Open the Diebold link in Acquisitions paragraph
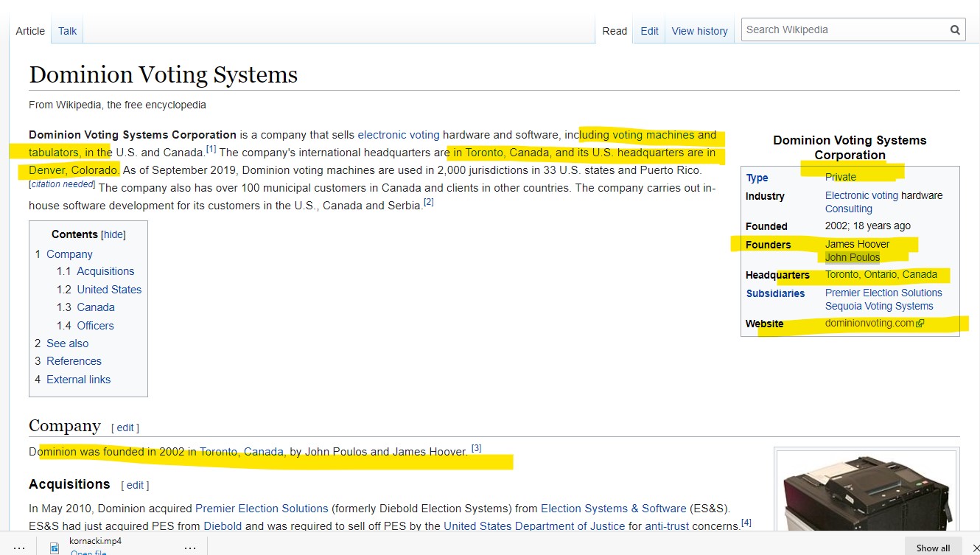 coord(223,526)
